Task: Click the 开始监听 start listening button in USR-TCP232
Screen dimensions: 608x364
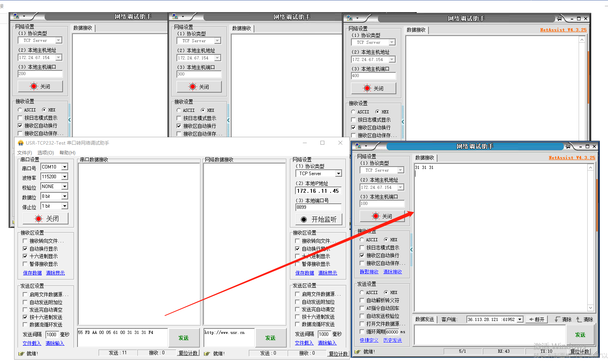Action: click(318, 219)
